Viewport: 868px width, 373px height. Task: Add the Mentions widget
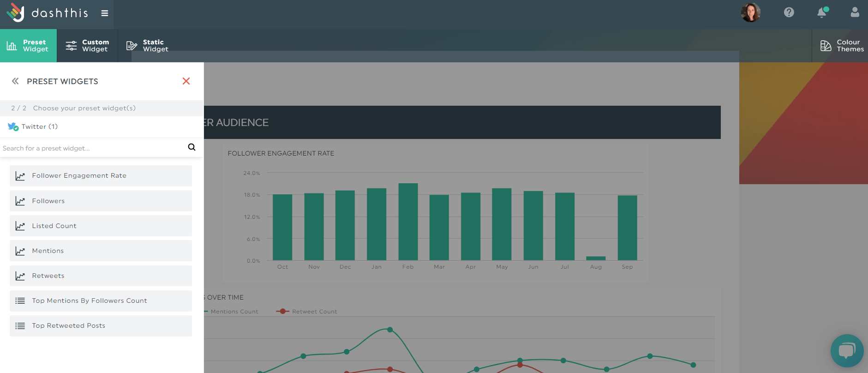point(101,251)
